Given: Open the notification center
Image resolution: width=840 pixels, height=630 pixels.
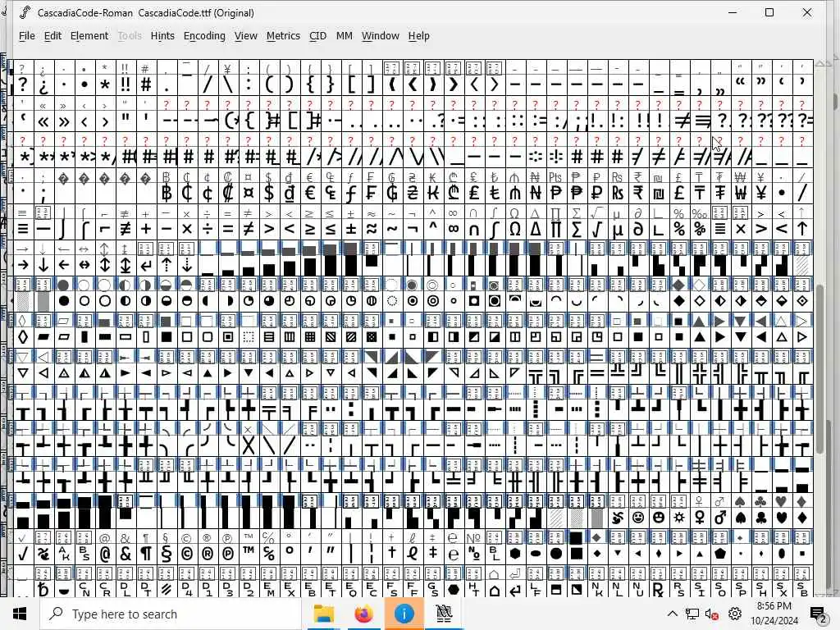Looking at the screenshot, I should coord(818,614).
